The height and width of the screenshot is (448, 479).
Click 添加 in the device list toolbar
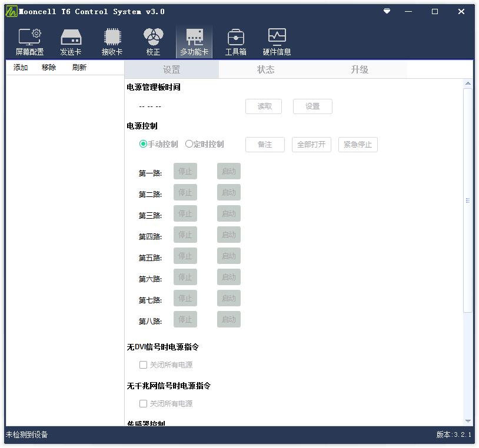21,68
